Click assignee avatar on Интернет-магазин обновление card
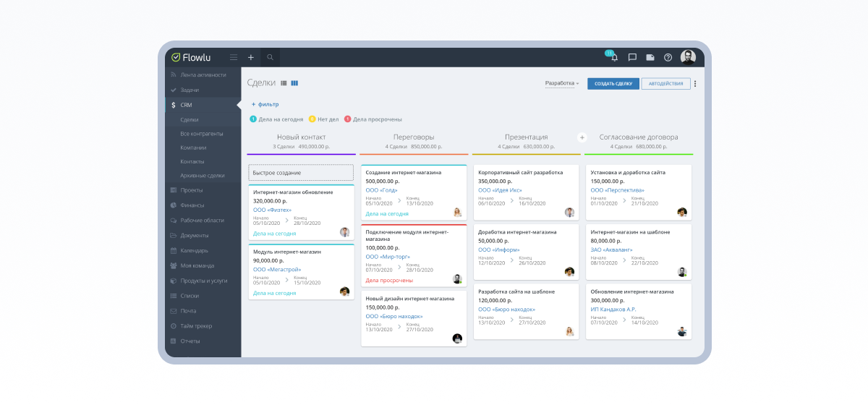This screenshot has height=405, width=868. point(345,232)
